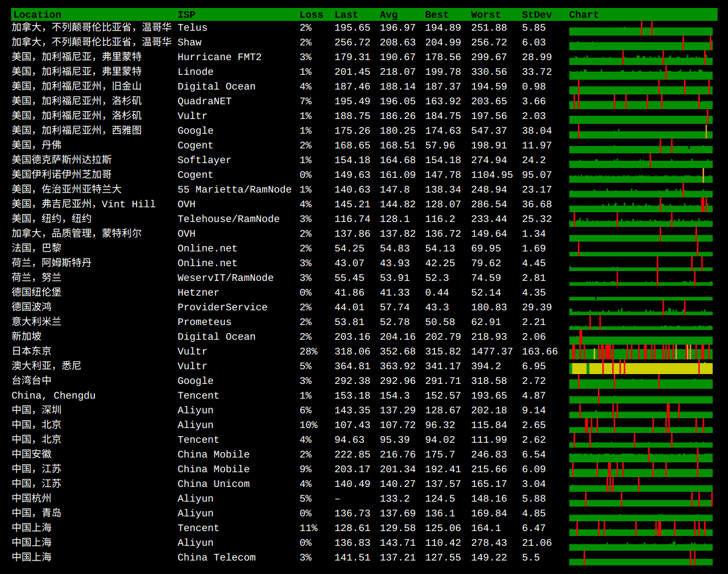Click the 11% loss value

coord(308,529)
